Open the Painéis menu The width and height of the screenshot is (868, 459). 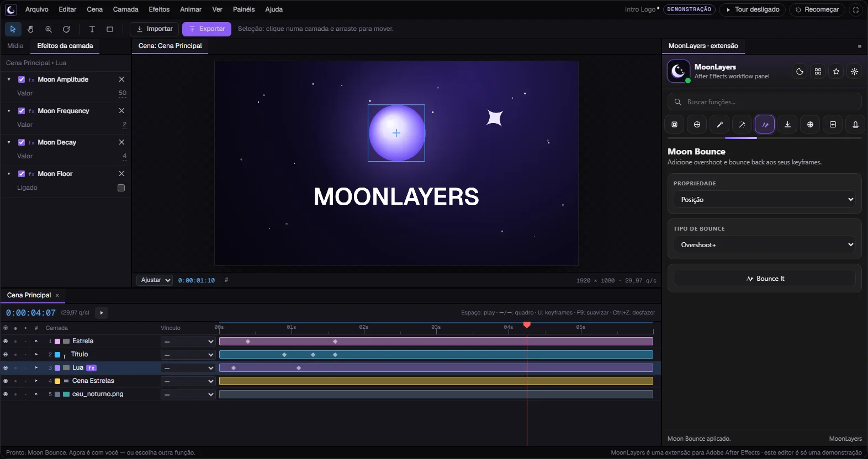coord(244,9)
